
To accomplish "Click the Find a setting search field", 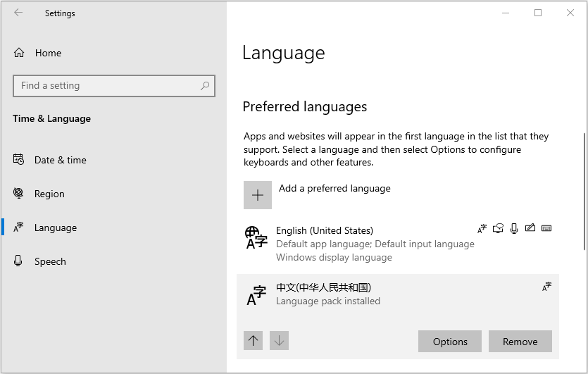I will click(x=106, y=86).
